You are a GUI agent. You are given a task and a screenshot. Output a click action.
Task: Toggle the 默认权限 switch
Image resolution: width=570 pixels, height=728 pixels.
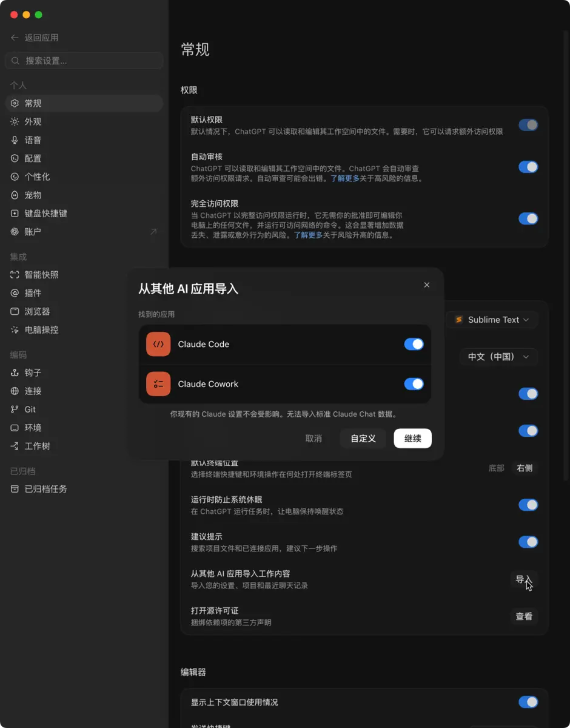(528, 125)
